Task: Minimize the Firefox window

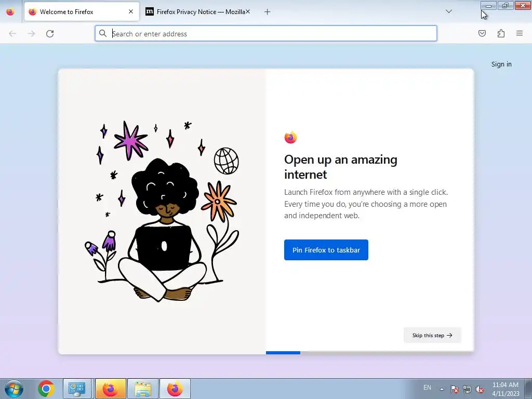Action: point(488,5)
